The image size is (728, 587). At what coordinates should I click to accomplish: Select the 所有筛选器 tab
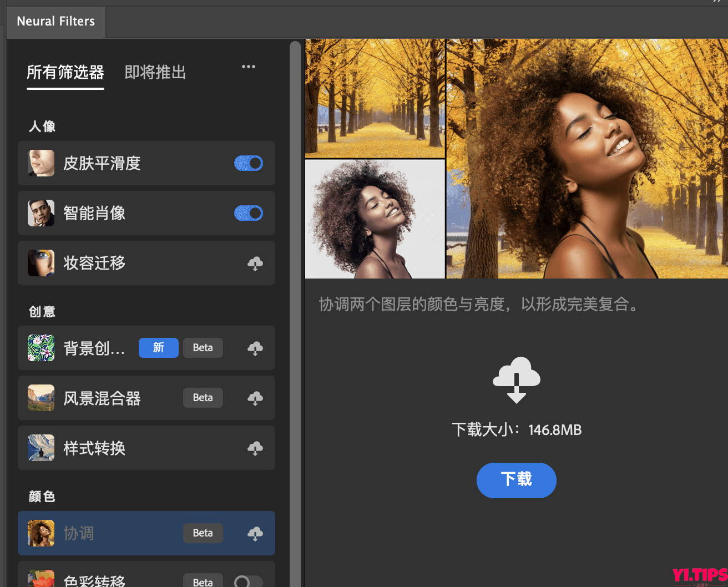65,73
